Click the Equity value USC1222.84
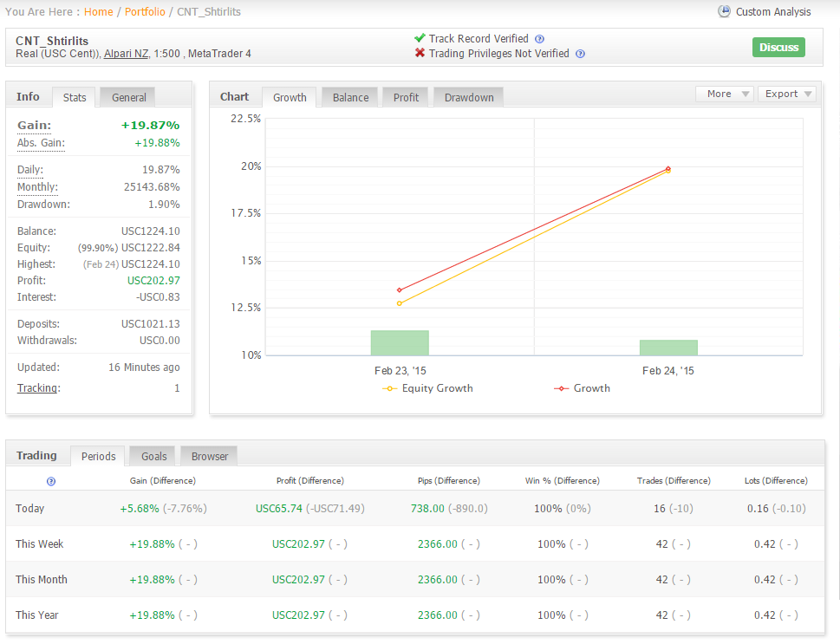The height and width of the screenshot is (644, 840). (x=151, y=248)
